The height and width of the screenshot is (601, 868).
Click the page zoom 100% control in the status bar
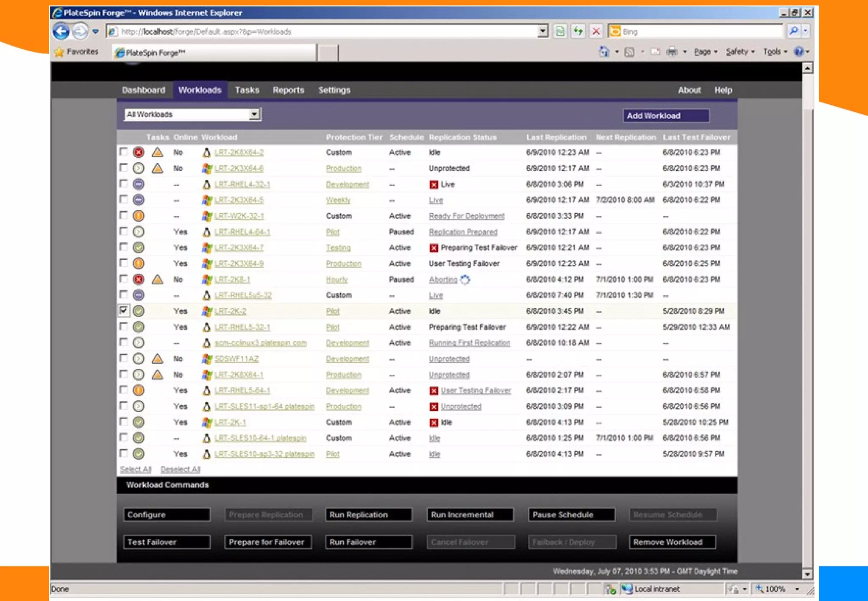pos(776,589)
